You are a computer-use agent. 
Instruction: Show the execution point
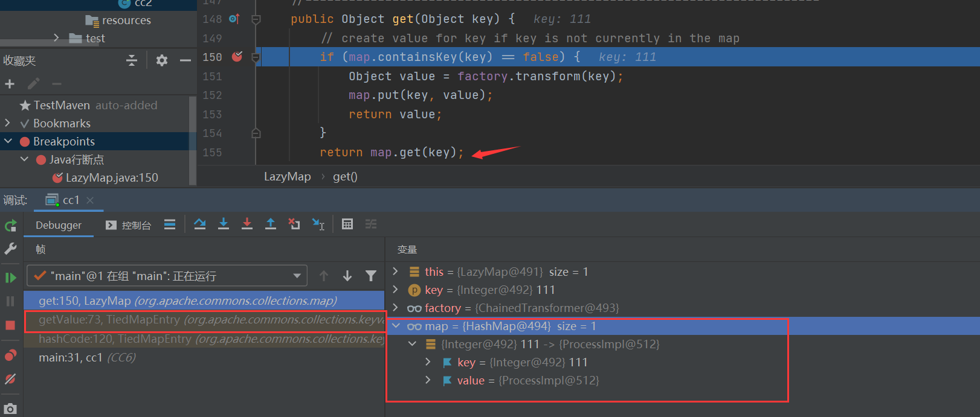(170, 224)
